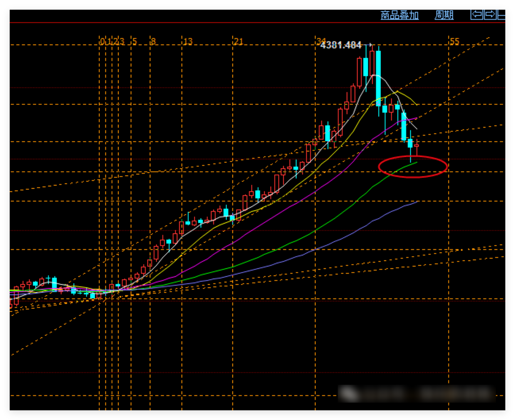This screenshot has width=515, height=420.
Task: Click the blurred watermark at bottom right
Action: [x=416, y=394]
